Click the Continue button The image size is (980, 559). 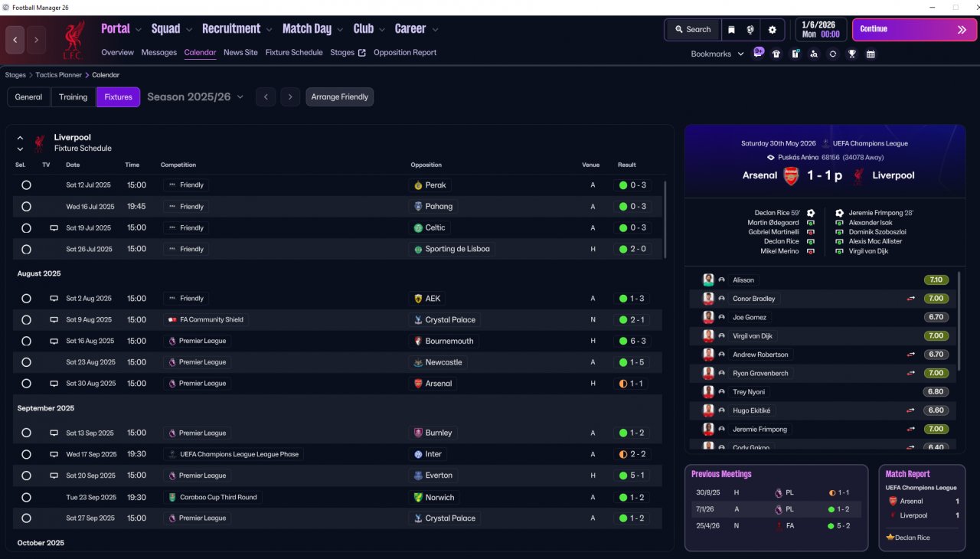tap(914, 30)
